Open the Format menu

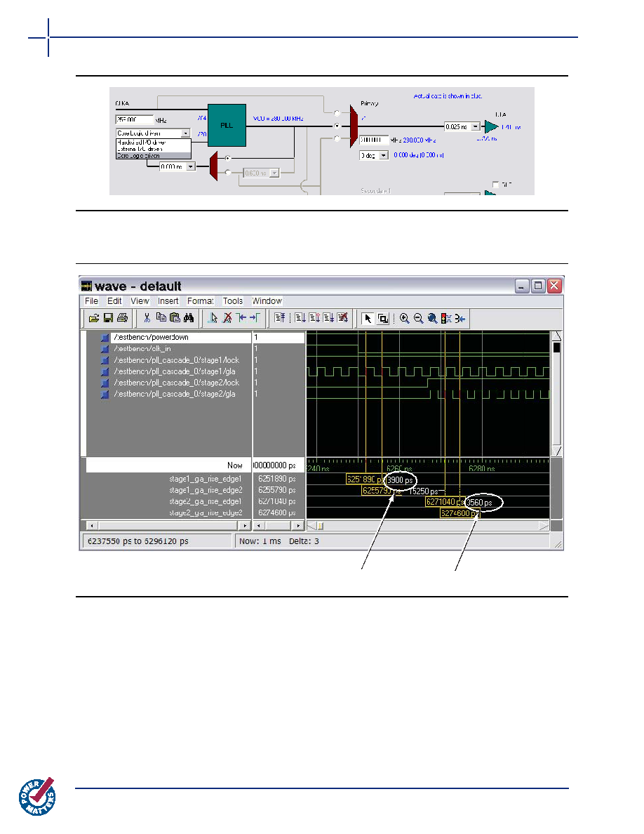point(201,301)
